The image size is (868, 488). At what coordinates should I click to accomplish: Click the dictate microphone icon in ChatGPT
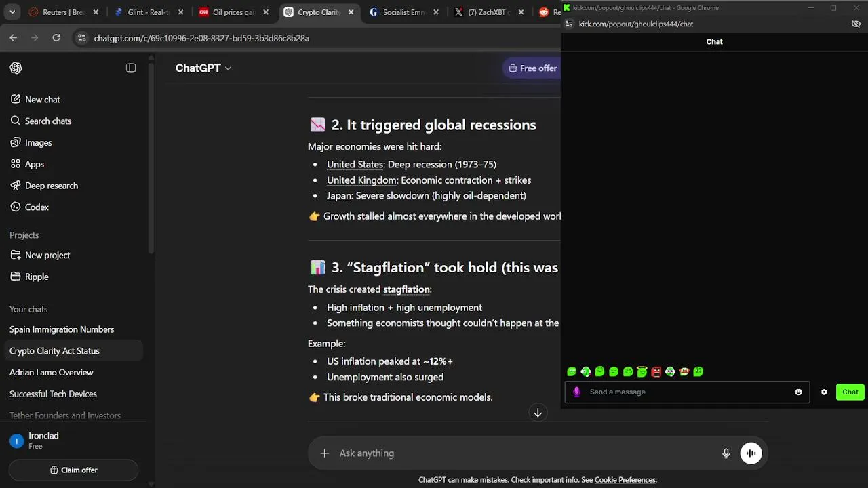[726, 453]
